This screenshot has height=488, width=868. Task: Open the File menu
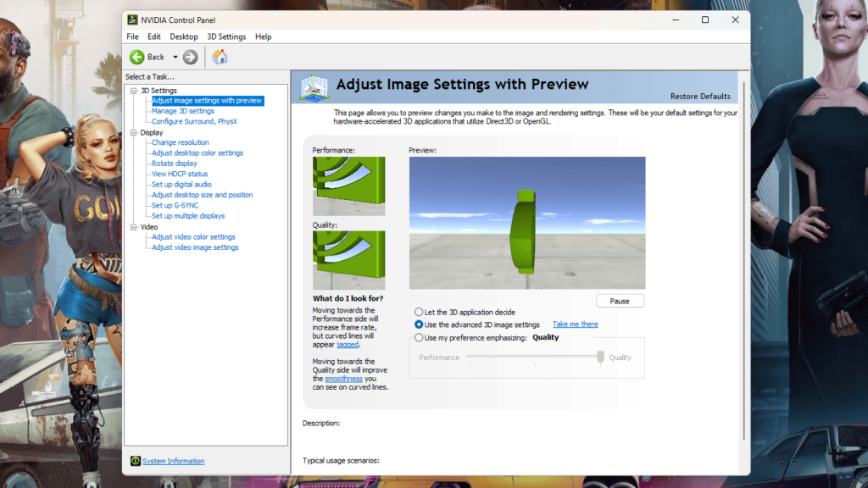pyautogui.click(x=132, y=36)
